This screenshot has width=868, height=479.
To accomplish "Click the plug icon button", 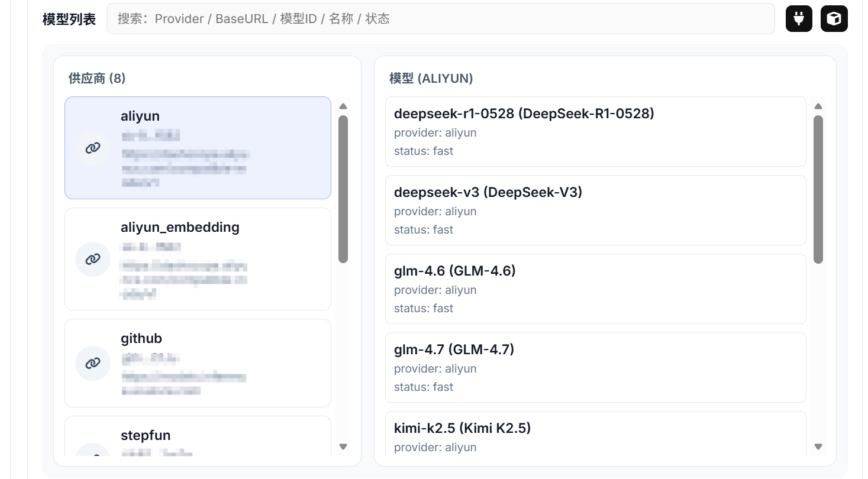I will click(x=799, y=19).
